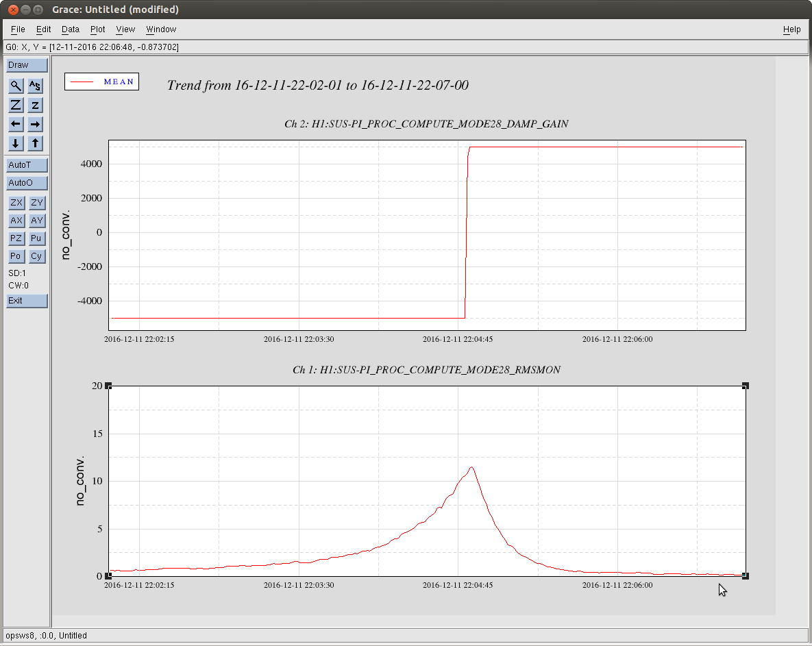Click the small z zoom-out button
The width and height of the screenshot is (812, 646).
pyautogui.click(x=35, y=105)
